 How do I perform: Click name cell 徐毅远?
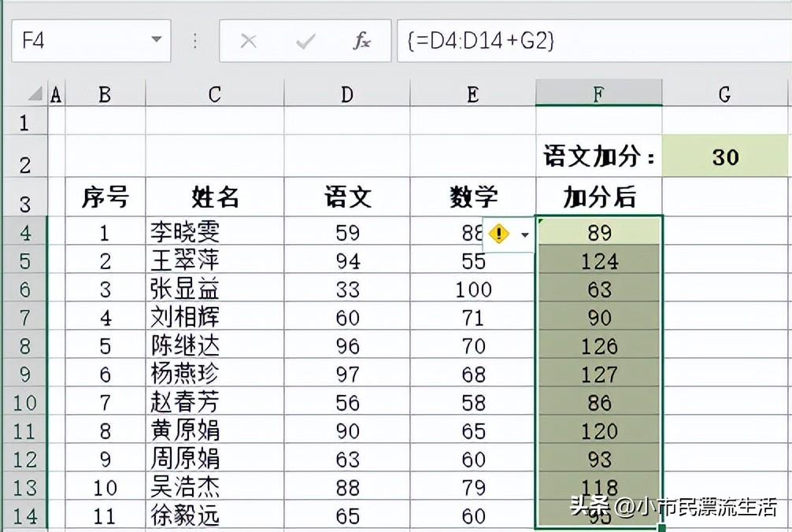(x=215, y=515)
